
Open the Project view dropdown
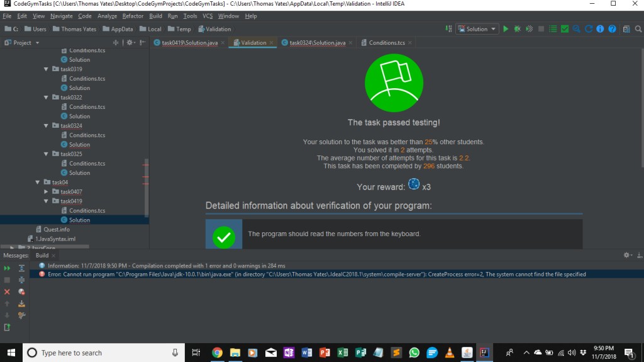22,43
